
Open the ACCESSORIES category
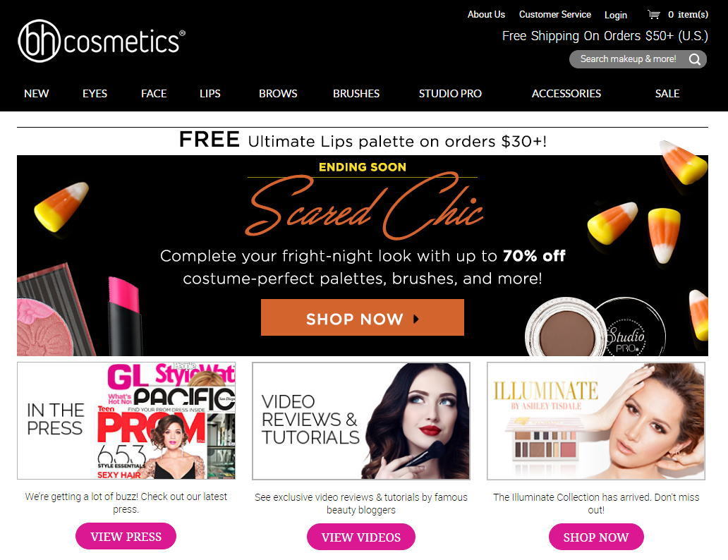(566, 93)
